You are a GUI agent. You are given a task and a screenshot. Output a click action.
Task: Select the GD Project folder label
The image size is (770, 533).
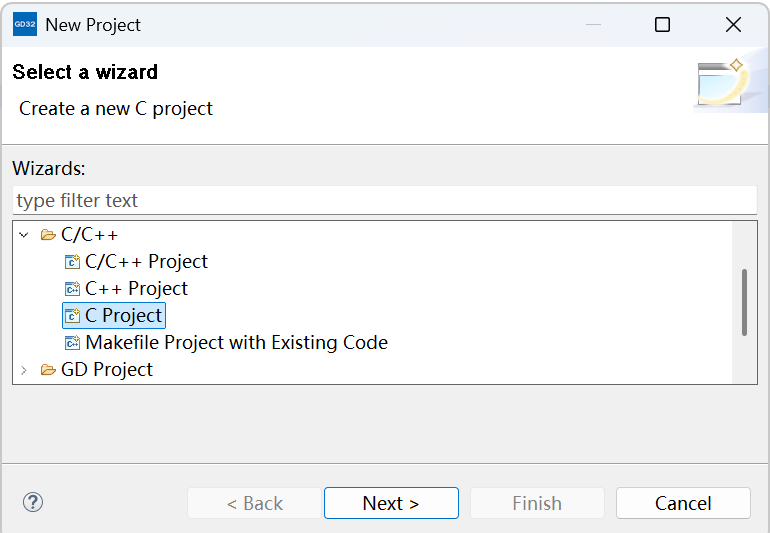pos(107,370)
